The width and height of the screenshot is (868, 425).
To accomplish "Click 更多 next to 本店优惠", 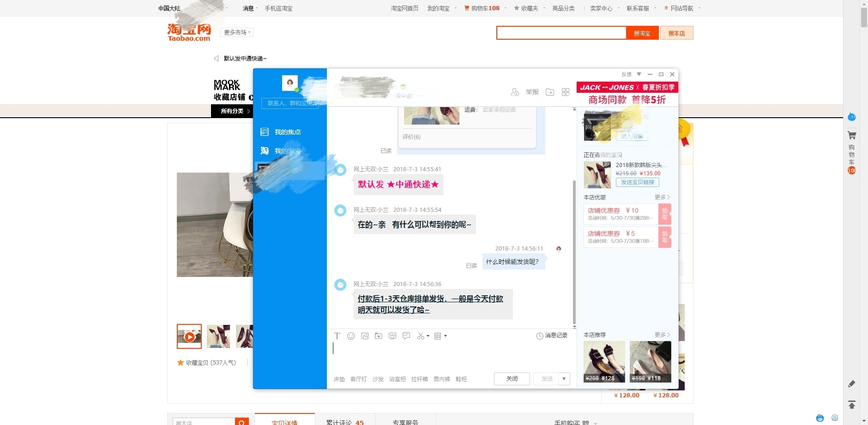I will [x=662, y=198].
